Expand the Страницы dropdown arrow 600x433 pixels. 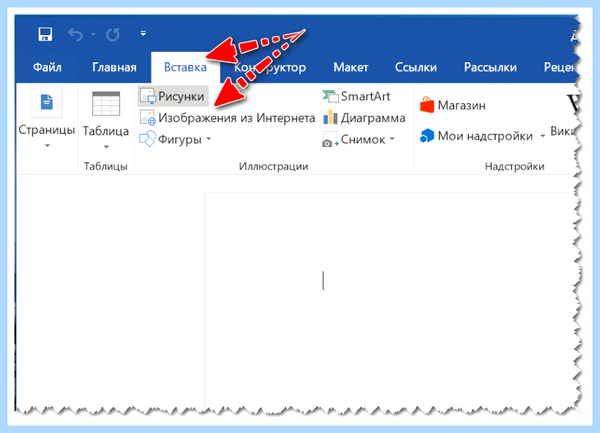(x=47, y=145)
